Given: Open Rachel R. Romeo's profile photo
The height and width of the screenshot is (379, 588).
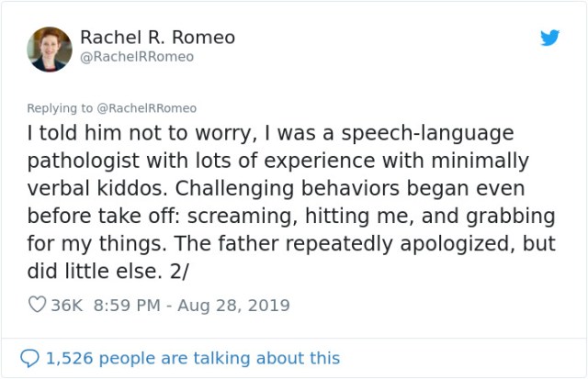Looking at the screenshot, I should pos(50,49).
